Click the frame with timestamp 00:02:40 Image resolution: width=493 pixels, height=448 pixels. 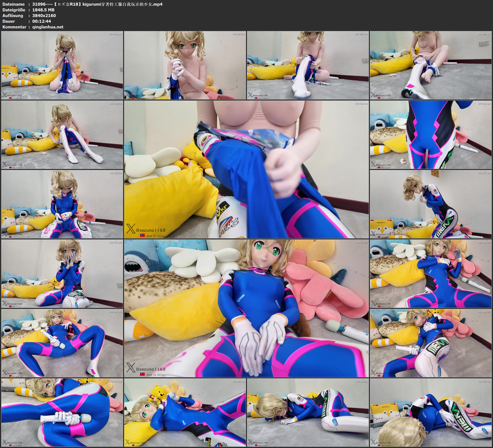[430, 65]
